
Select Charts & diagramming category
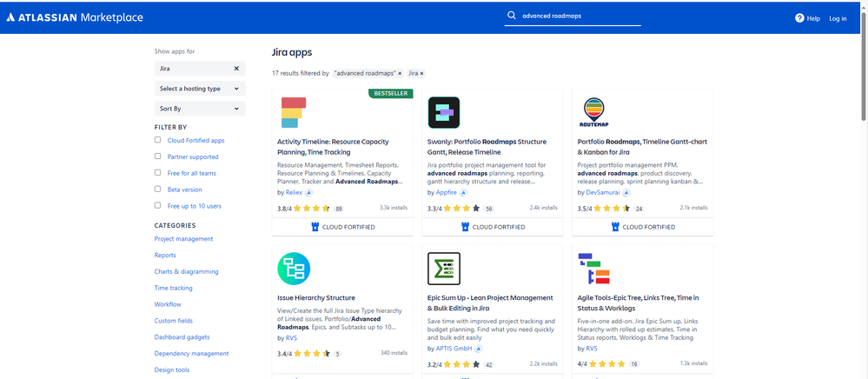click(186, 271)
